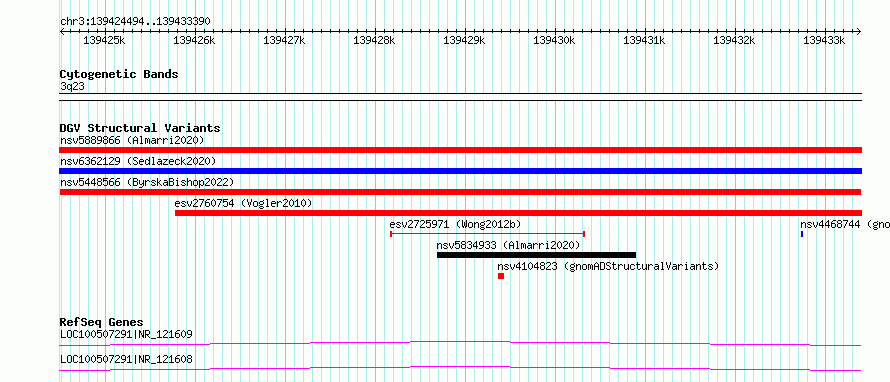
Task: Select the 3q23 cytogenetic band label
Action: (72, 86)
